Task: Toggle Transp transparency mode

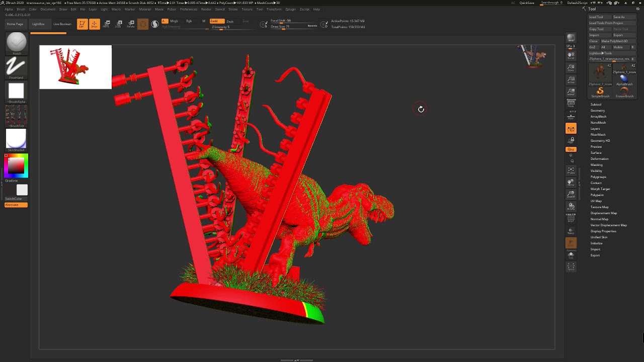Action: (x=571, y=231)
